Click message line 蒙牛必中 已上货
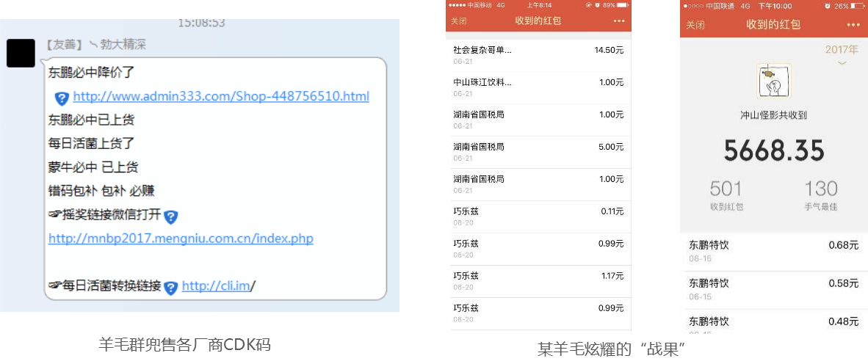The image size is (868, 364). click(93, 167)
